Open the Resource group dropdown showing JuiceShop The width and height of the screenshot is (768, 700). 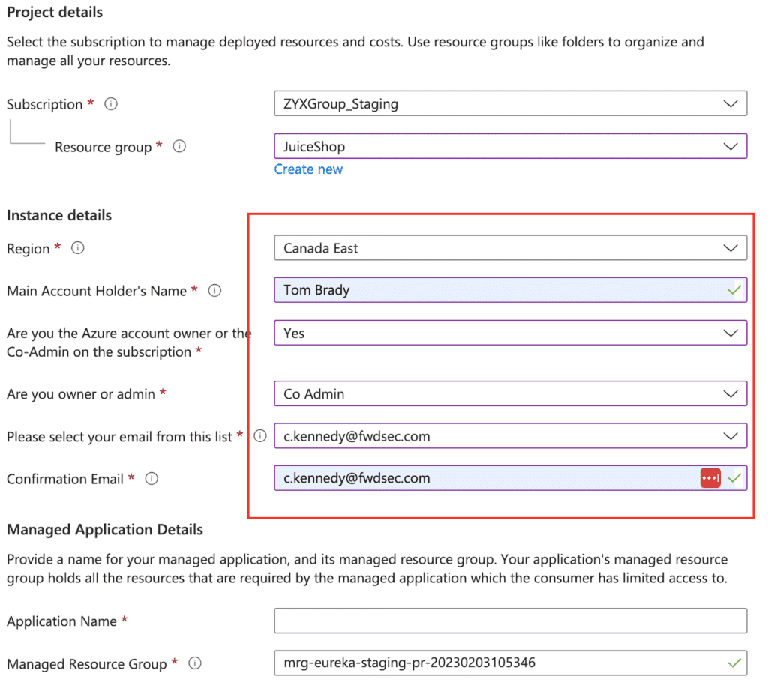pos(510,146)
